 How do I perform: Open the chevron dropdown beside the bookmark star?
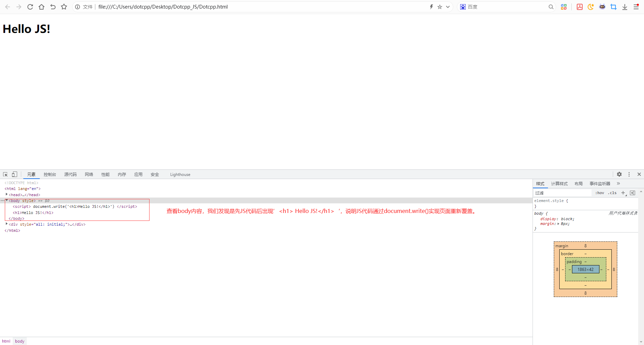tap(448, 7)
